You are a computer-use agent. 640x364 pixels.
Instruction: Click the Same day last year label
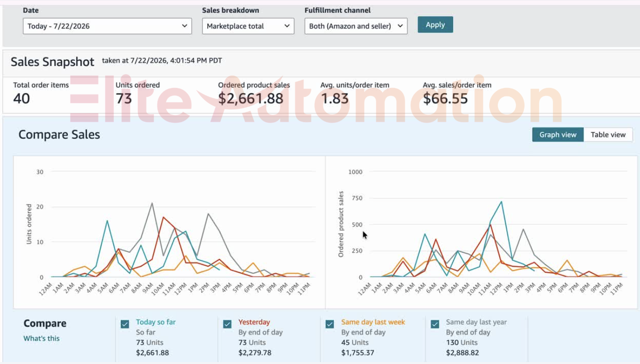(x=476, y=322)
